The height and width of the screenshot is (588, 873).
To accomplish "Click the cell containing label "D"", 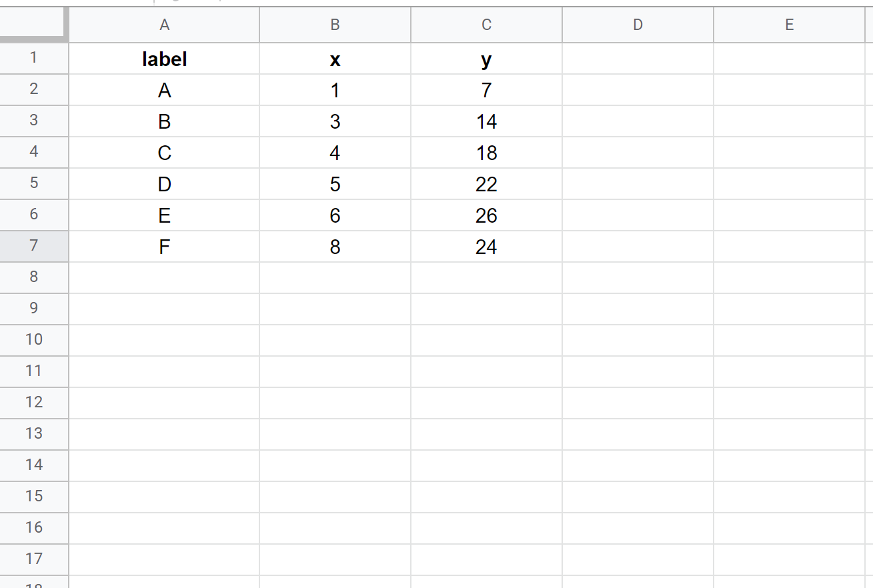I will click(x=164, y=184).
